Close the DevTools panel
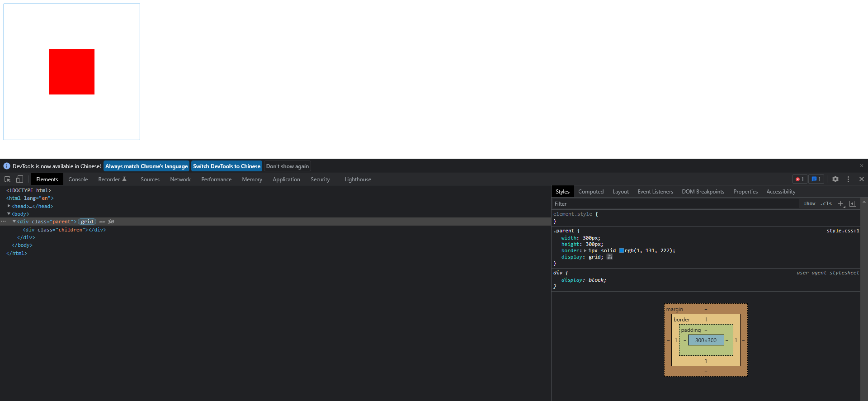This screenshot has height=401, width=868. (x=862, y=179)
